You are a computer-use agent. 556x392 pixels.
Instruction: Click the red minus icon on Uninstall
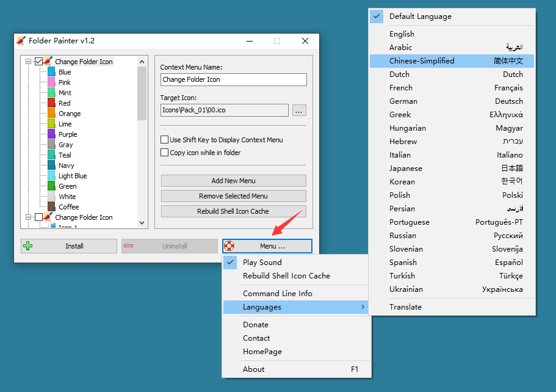click(x=129, y=246)
